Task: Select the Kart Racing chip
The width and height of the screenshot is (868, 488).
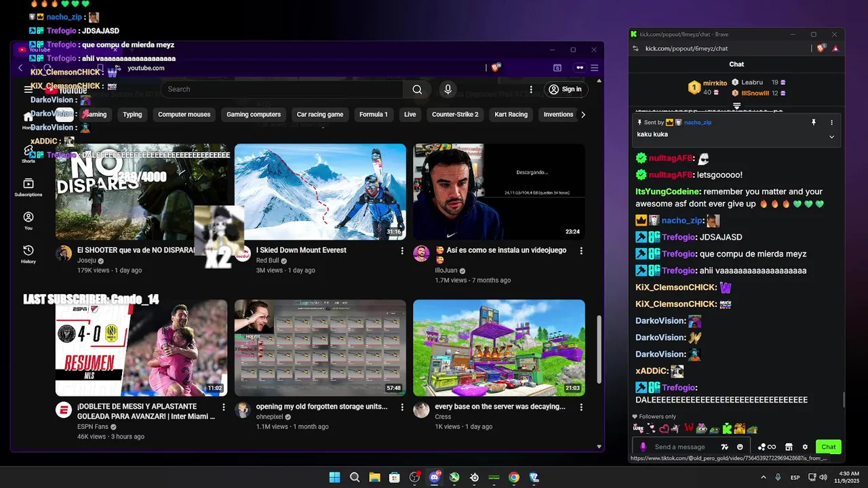Action: coord(511,115)
